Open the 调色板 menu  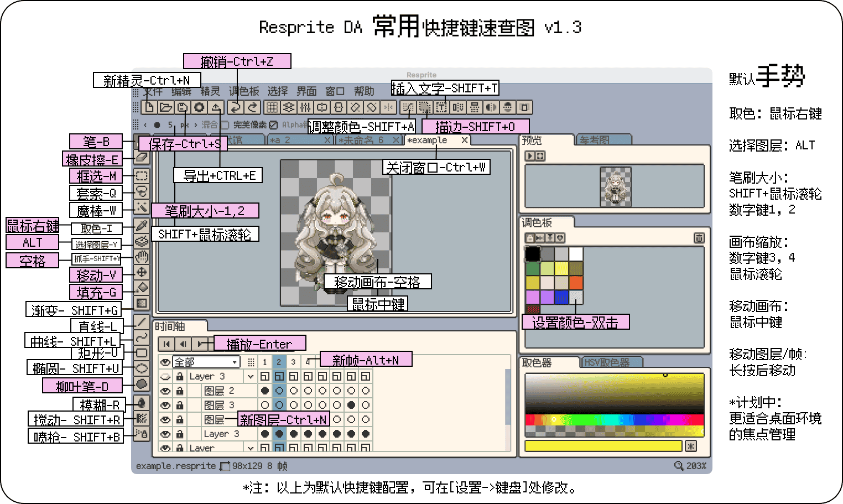(244, 91)
